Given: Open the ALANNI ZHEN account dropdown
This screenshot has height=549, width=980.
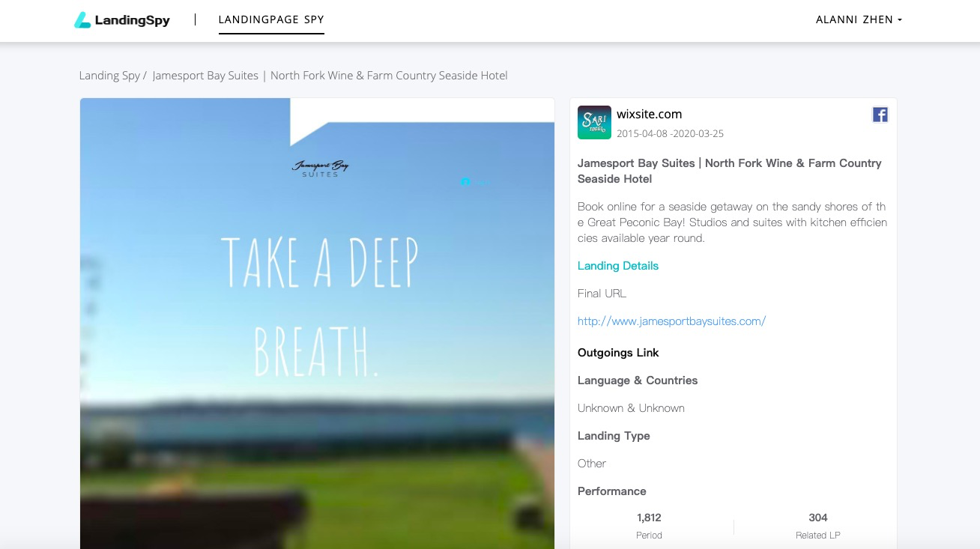Looking at the screenshot, I should [859, 19].
